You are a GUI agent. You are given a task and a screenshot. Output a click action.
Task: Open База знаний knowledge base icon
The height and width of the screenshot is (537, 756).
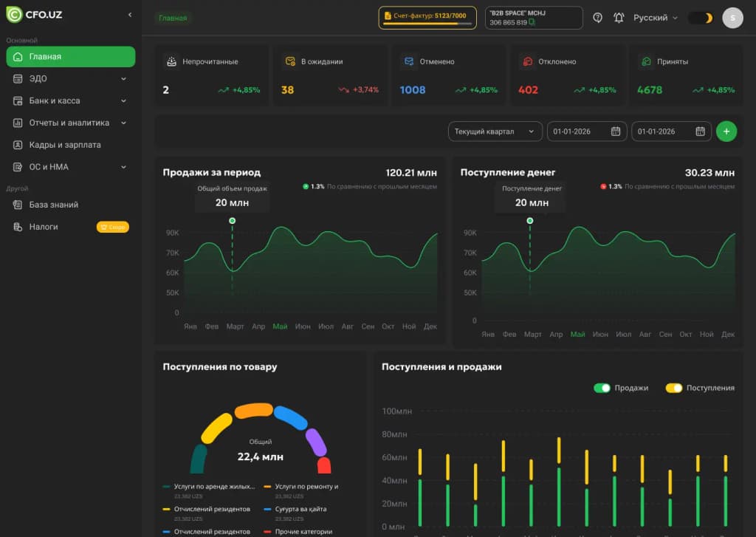[18, 205]
